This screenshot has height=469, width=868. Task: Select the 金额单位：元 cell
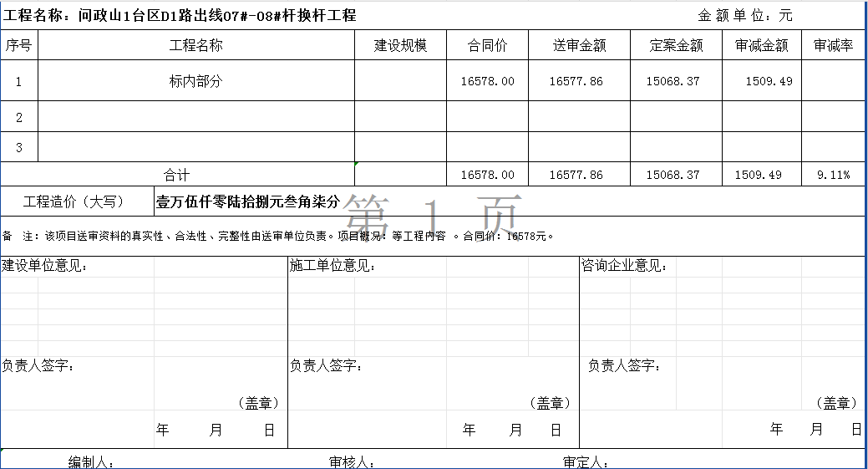(x=745, y=16)
